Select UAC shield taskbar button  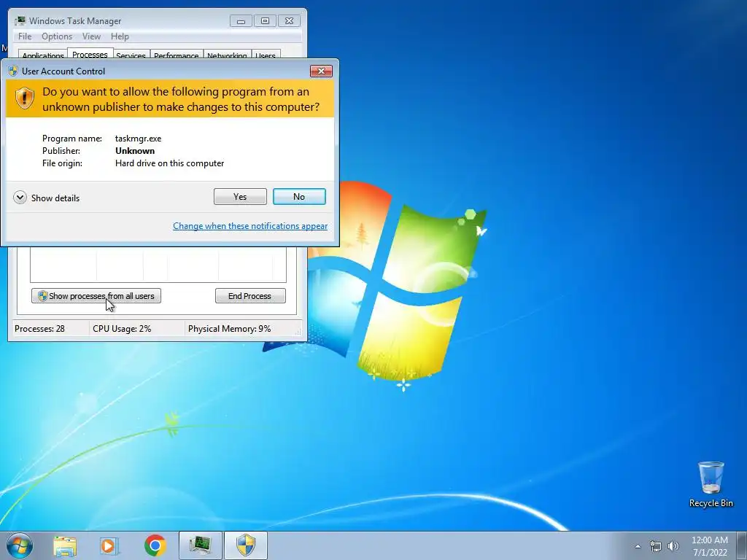246,545
